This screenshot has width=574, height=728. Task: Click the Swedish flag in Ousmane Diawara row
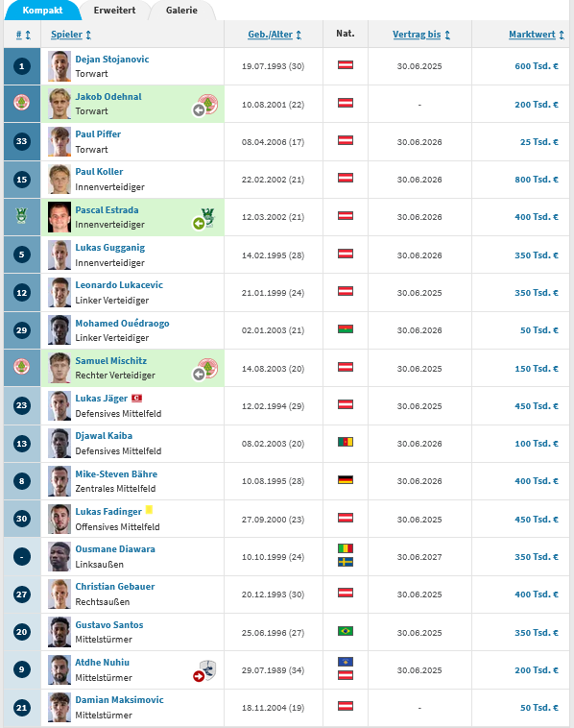pyautogui.click(x=346, y=562)
